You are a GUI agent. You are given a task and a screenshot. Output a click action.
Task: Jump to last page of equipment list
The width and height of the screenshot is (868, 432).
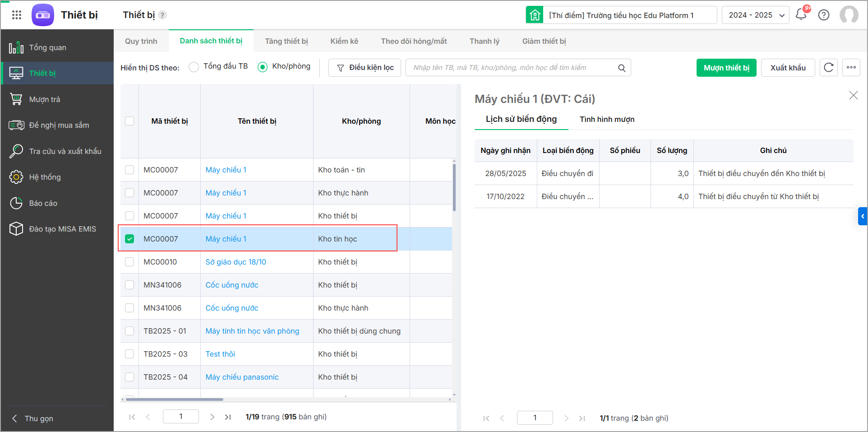(228, 417)
